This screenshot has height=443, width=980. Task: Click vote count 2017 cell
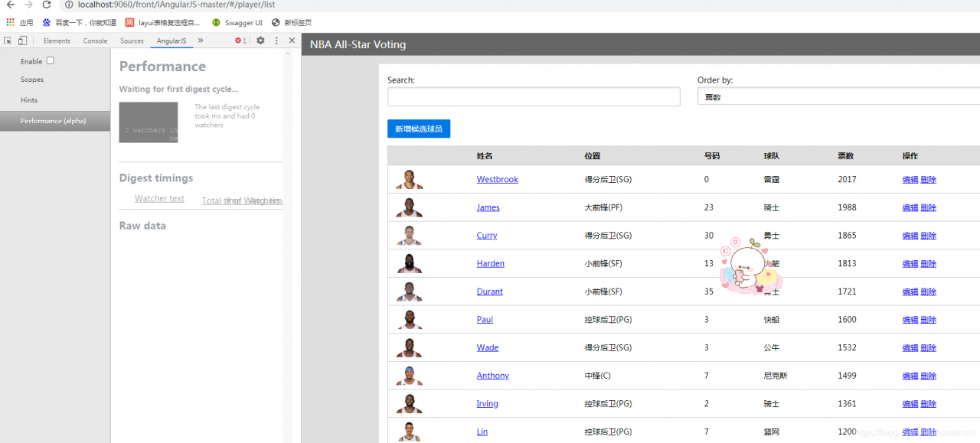coord(848,180)
